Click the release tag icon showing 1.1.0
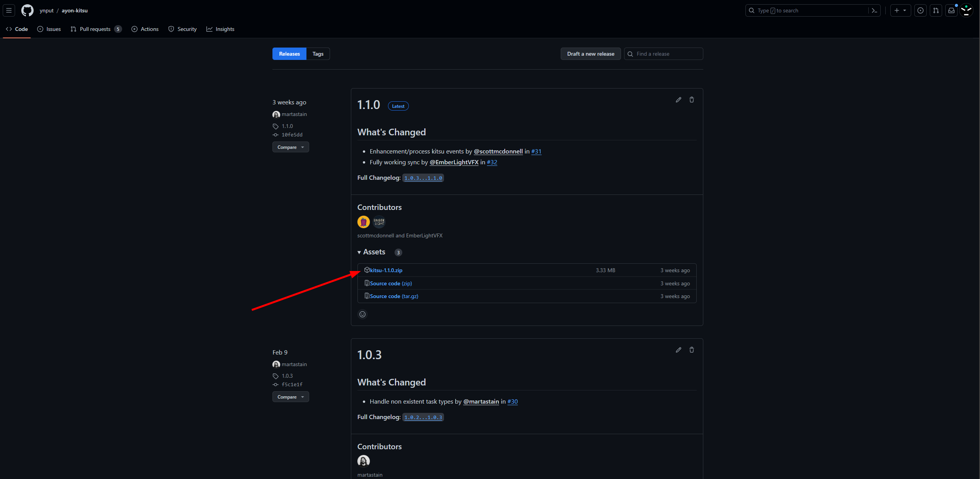The image size is (980, 479). (x=276, y=126)
